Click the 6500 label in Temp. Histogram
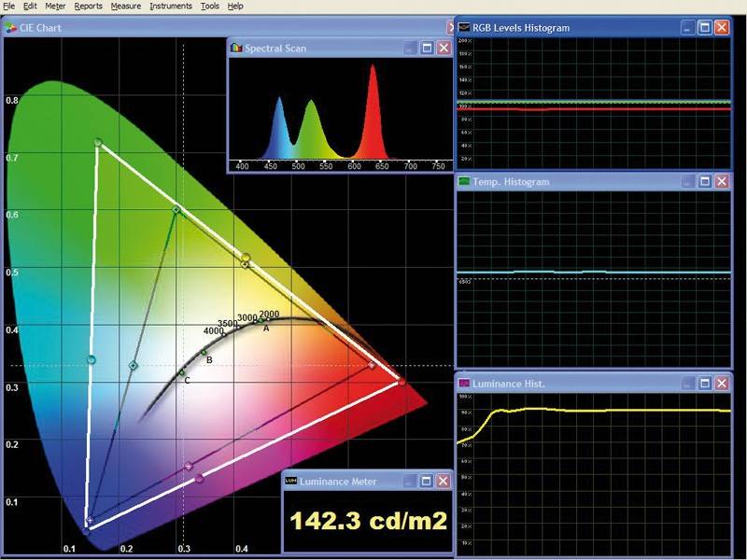Screen dimensions: 747x560 464,282
